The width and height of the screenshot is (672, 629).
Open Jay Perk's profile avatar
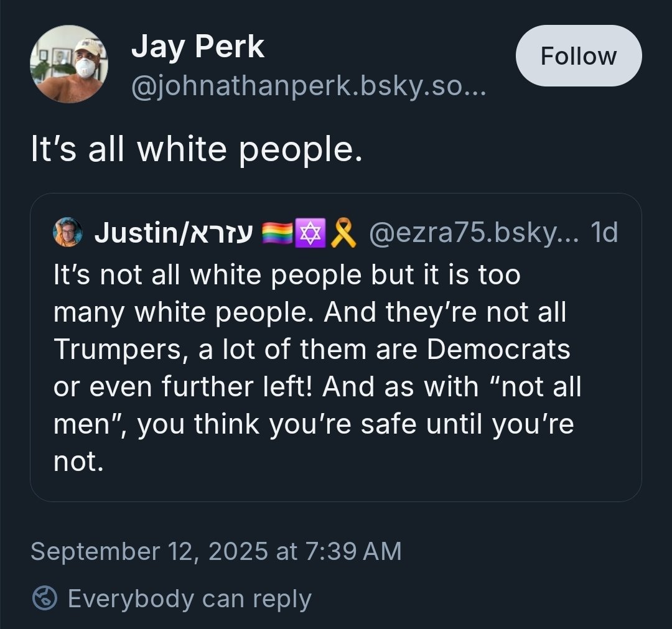click(69, 64)
